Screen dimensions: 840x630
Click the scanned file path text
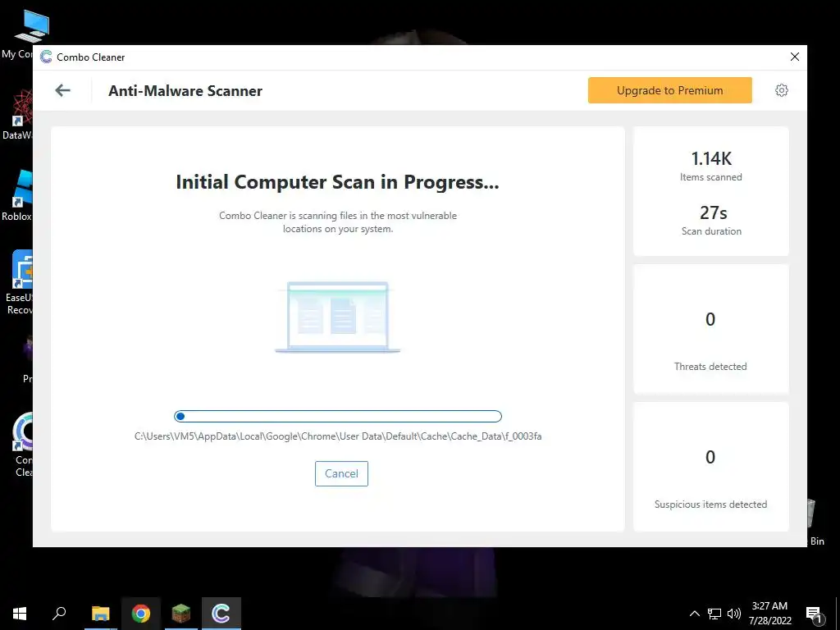(x=337, y=436)
